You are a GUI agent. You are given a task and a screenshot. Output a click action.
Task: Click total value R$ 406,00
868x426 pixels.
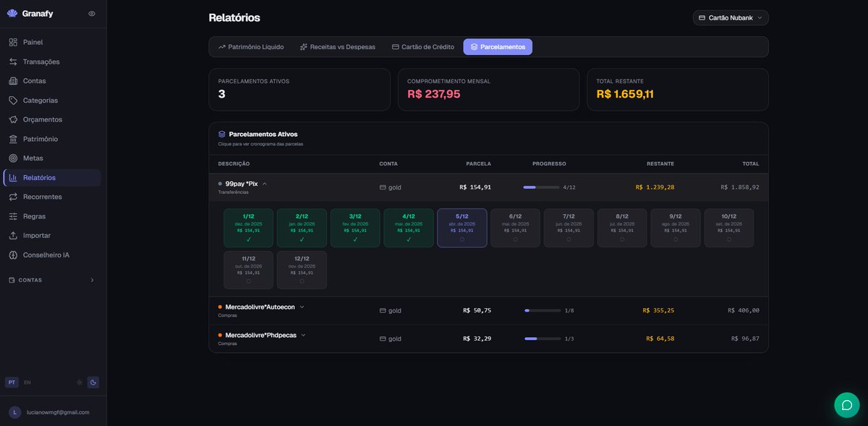point(744,310)
